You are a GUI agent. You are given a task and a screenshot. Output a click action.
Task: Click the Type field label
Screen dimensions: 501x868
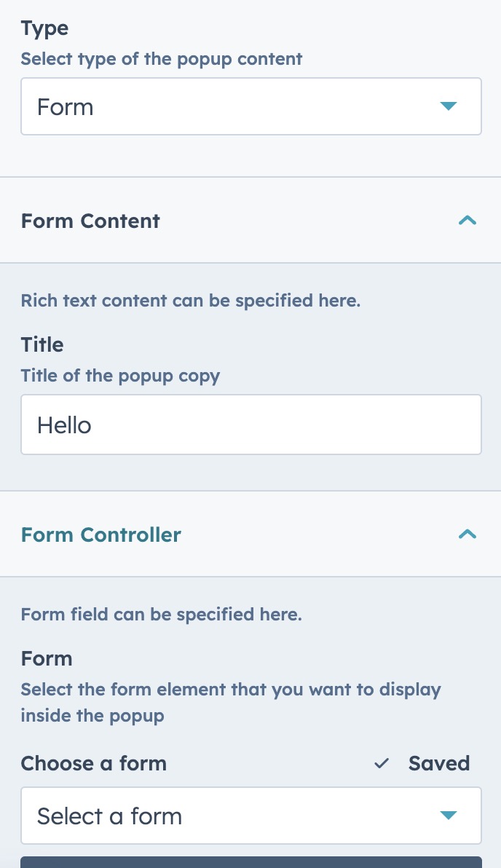(x=44, y=28)
